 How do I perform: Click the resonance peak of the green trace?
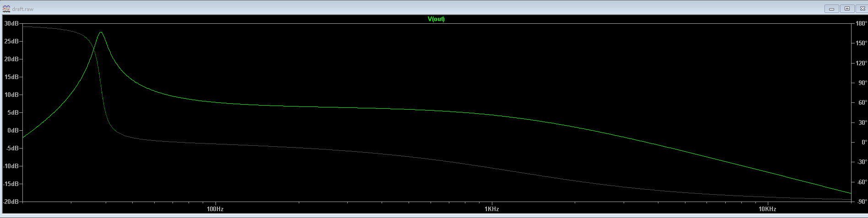tap(101, 32)
